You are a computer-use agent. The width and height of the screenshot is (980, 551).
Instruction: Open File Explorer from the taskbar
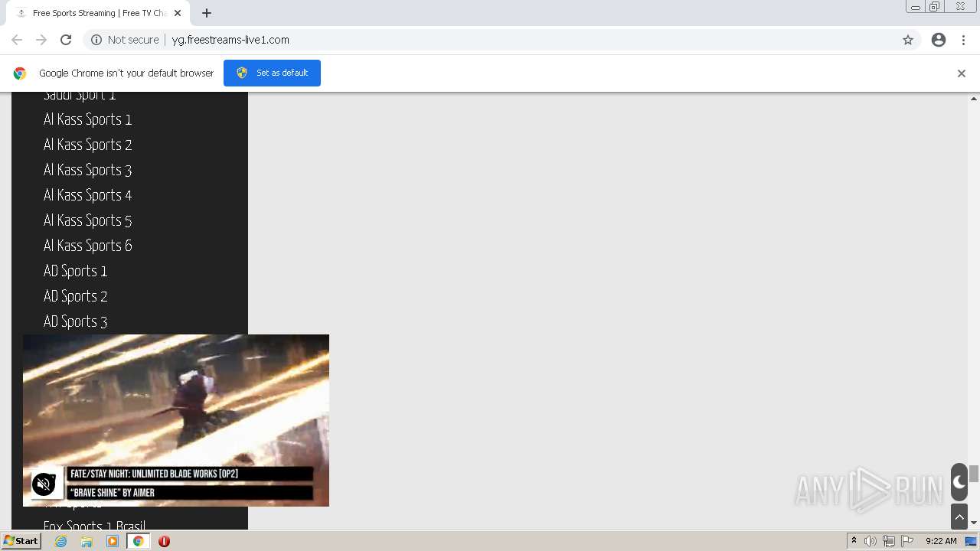tap(87, 541)
